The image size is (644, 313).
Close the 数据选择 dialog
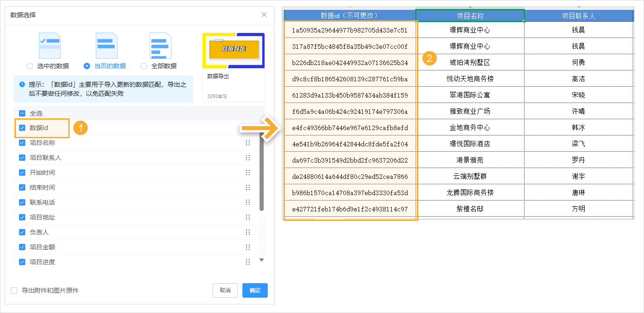[x=264, y=14]
